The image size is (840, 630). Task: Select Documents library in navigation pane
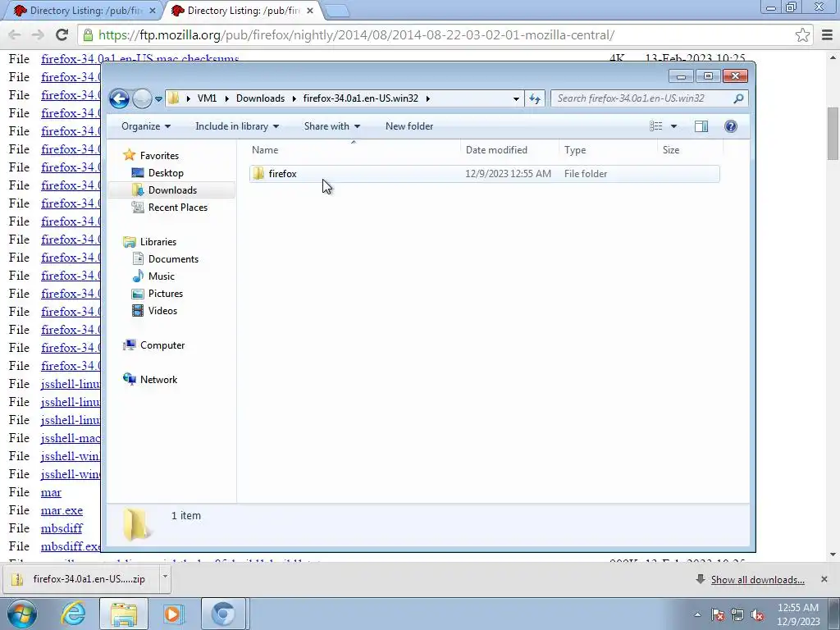(x=173, y=259)
